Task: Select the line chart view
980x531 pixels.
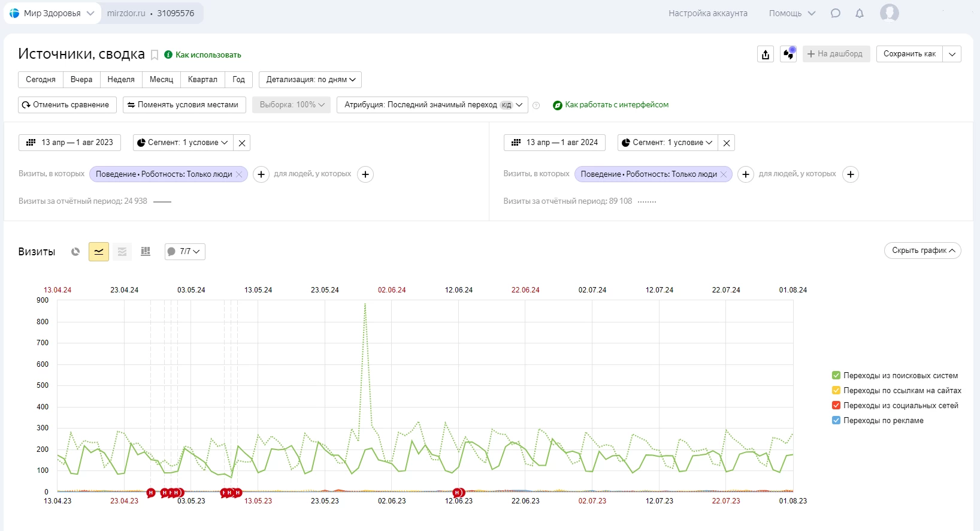Action: click(99, 252)
